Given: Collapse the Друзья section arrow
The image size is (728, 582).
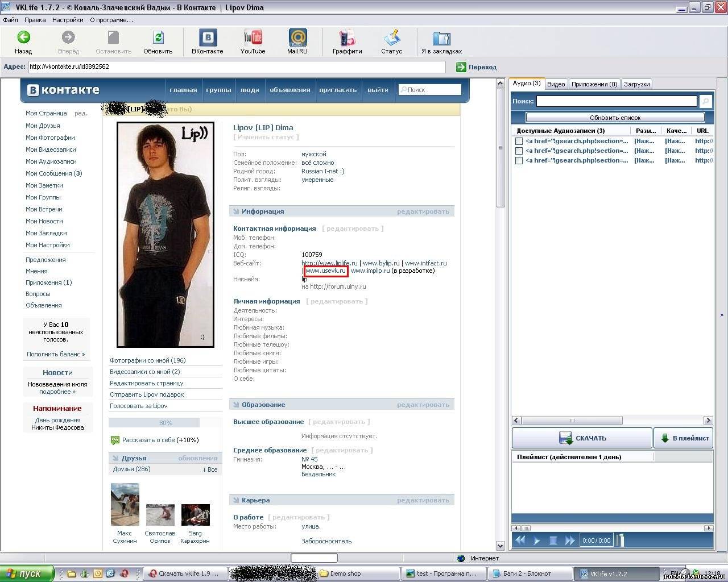Looking at the screenshot, I should [x=115, y=458].
